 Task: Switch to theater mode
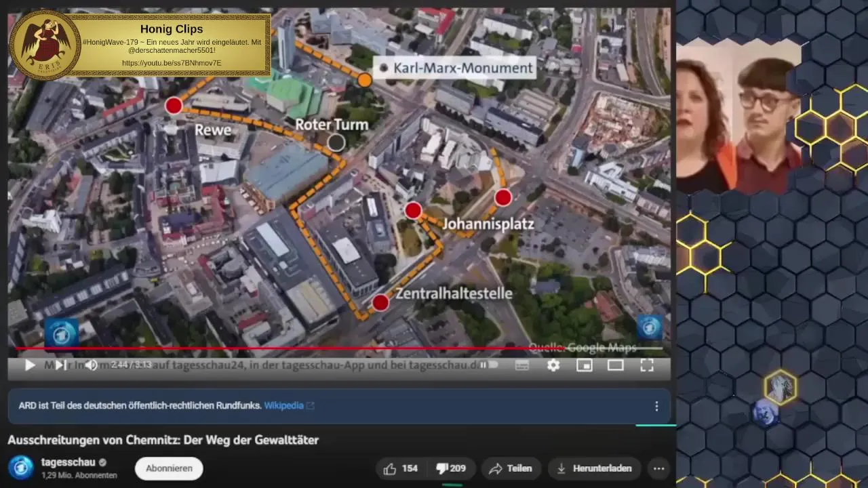tap(615, 365)
